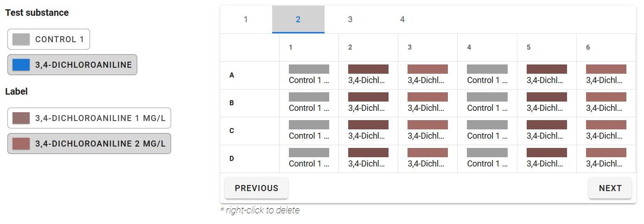This screenshot has width=644, height=224.
Task: Click well B2 dark brown dichloroaniline cell
Action: [368, 103]
